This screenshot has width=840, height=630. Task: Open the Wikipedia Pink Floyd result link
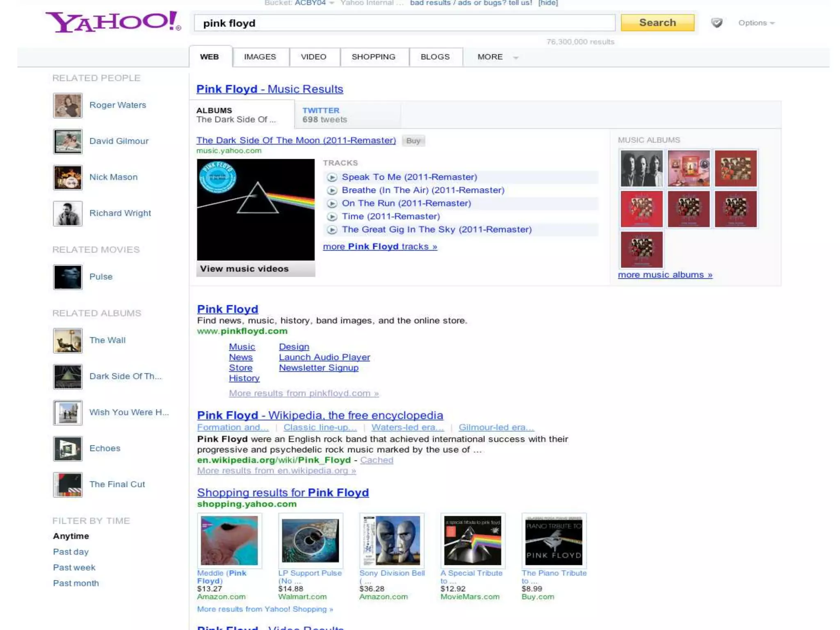click(320, 415)
